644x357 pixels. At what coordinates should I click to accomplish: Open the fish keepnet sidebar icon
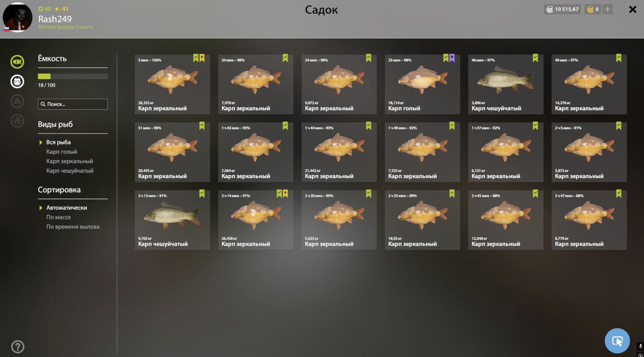[17, 62]
